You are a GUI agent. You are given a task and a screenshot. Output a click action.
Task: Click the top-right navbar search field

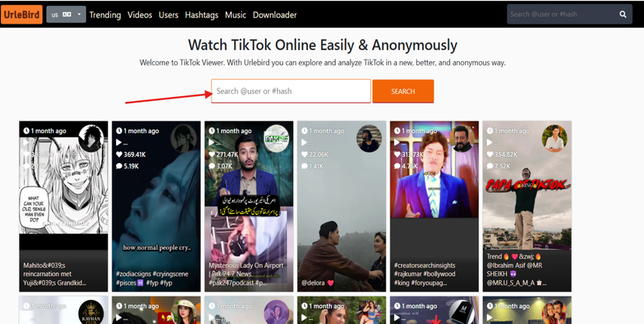pyautogui.click(x=560, y=14)
